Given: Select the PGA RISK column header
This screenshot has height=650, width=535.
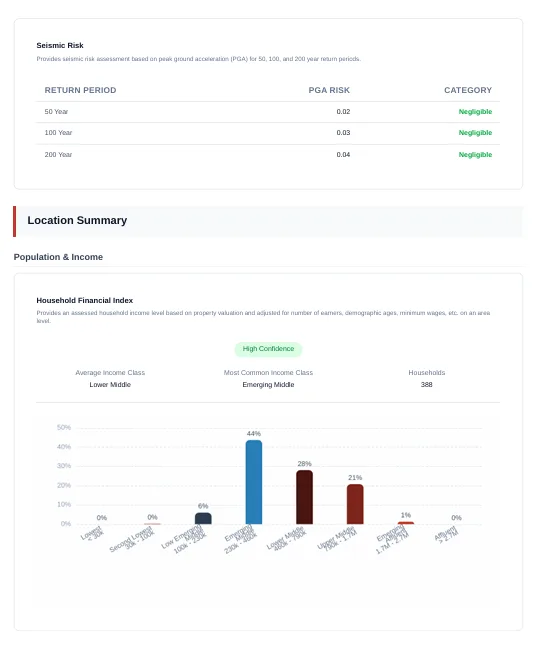Looking at the screenshot, I should pyautogui.click(x=329, y=90).
